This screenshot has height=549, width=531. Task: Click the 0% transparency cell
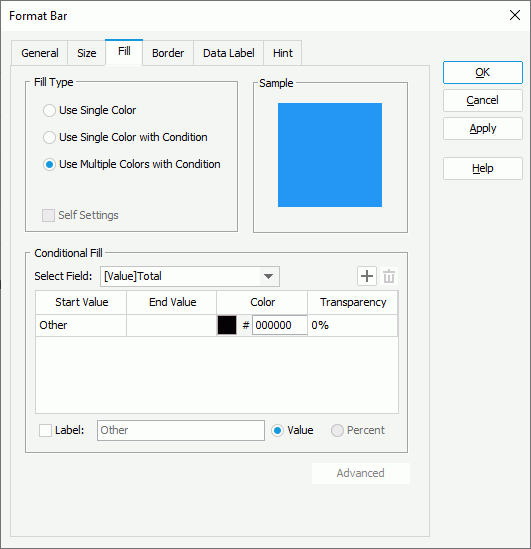click(x=352, y=325)
